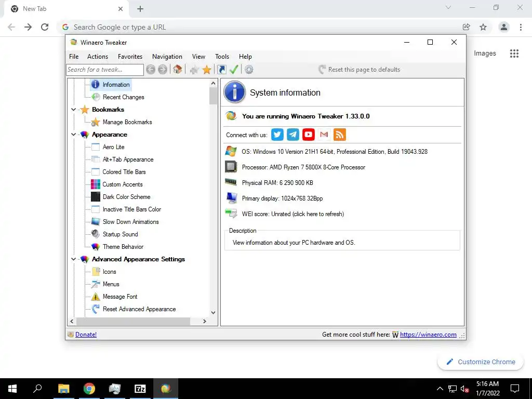Open the Help menu
Viewport: 532px width, 399px height.
tap(245, 57)
